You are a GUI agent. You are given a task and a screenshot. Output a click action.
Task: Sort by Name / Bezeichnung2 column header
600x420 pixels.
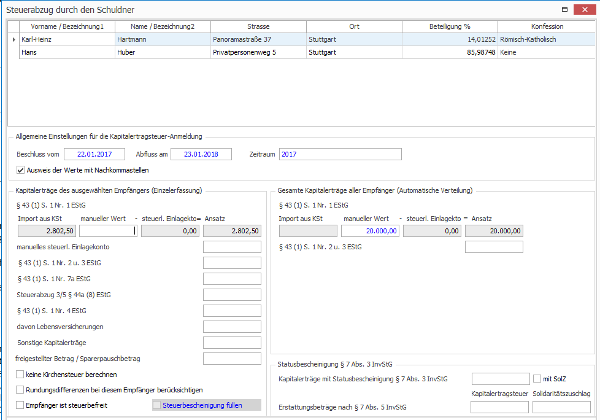point(163,26)
